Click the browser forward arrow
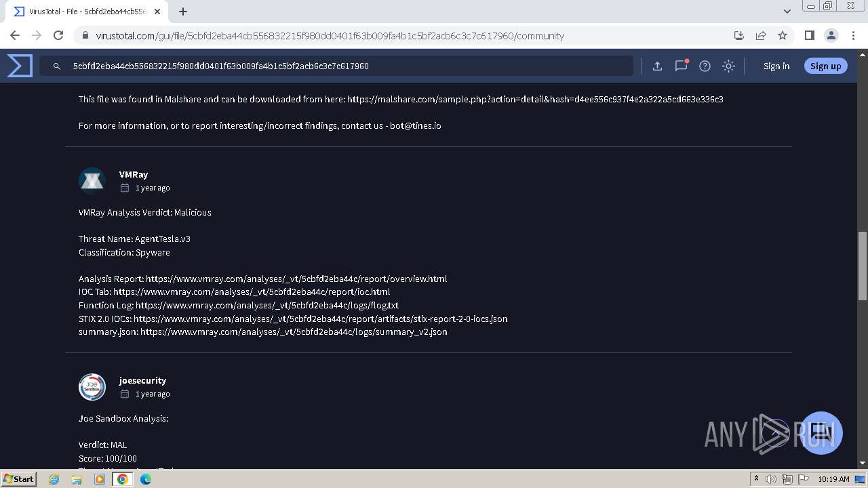The width and height of the screenshot is (868, 488). click(37, 35)
